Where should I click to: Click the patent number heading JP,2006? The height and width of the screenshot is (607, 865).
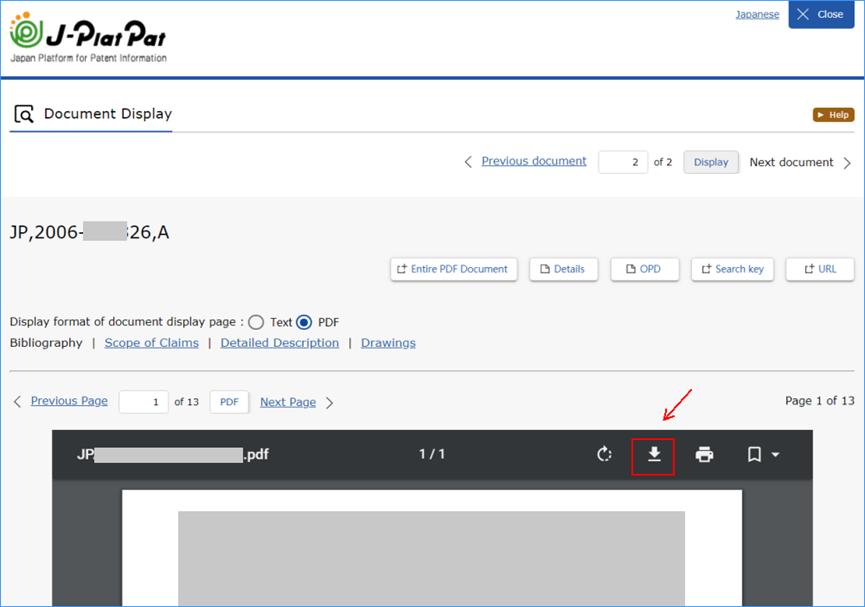(x=89, y=232)
